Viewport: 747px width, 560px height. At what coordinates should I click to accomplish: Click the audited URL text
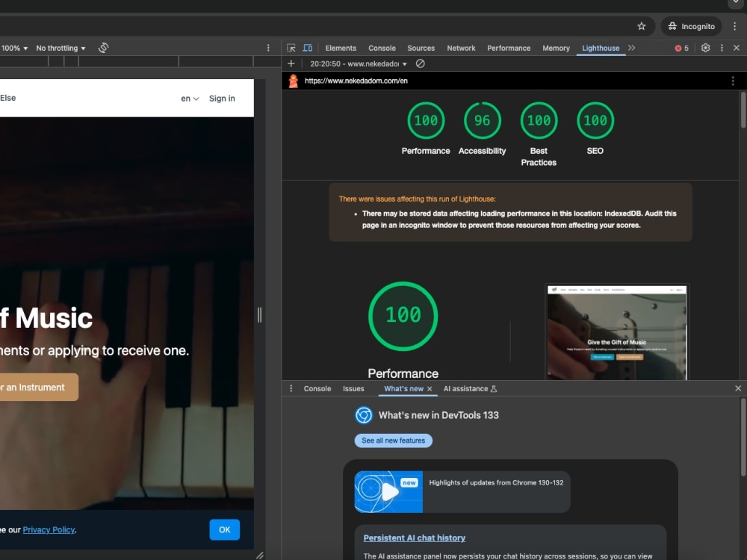click(x=356, y=81)
